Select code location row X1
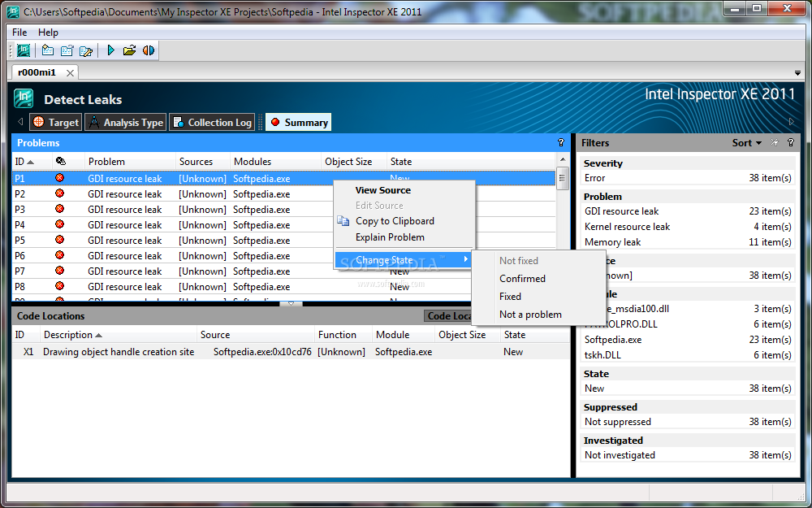The width and height of the screenshot is (812, 508). (291, 351)
